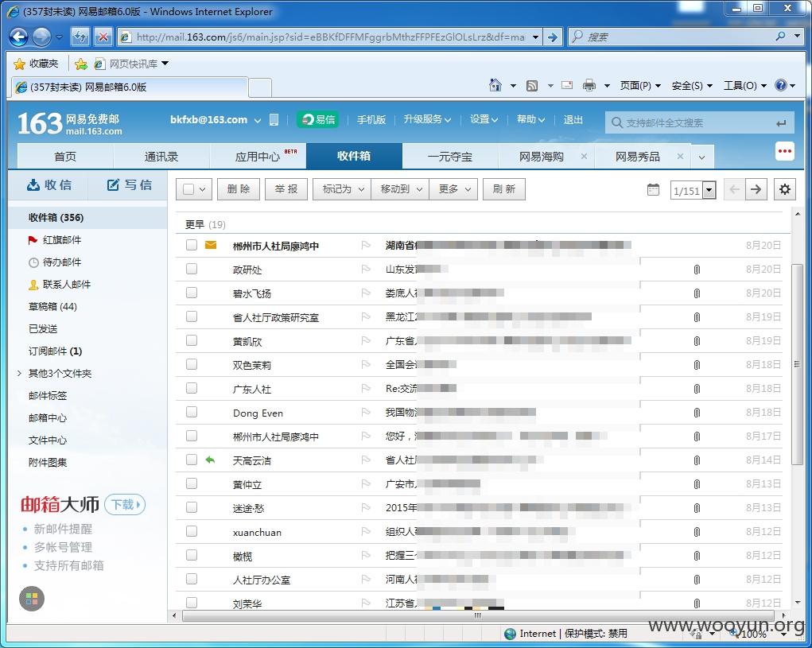Check the box for 广东人社 mail

tap(192, 388)
